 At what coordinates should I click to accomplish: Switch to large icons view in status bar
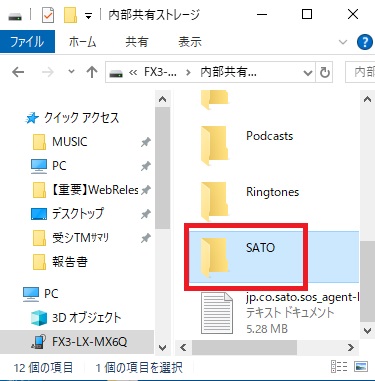[x=361, y=367]
